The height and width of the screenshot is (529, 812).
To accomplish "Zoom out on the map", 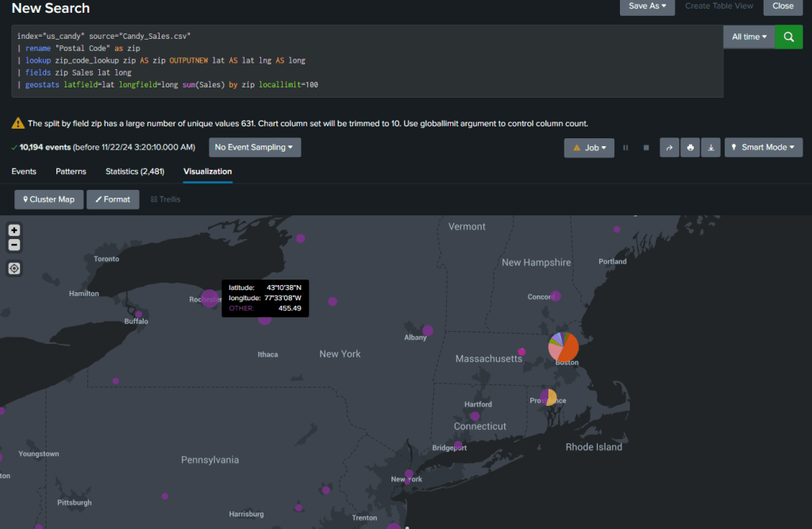I will pos(14,245).
